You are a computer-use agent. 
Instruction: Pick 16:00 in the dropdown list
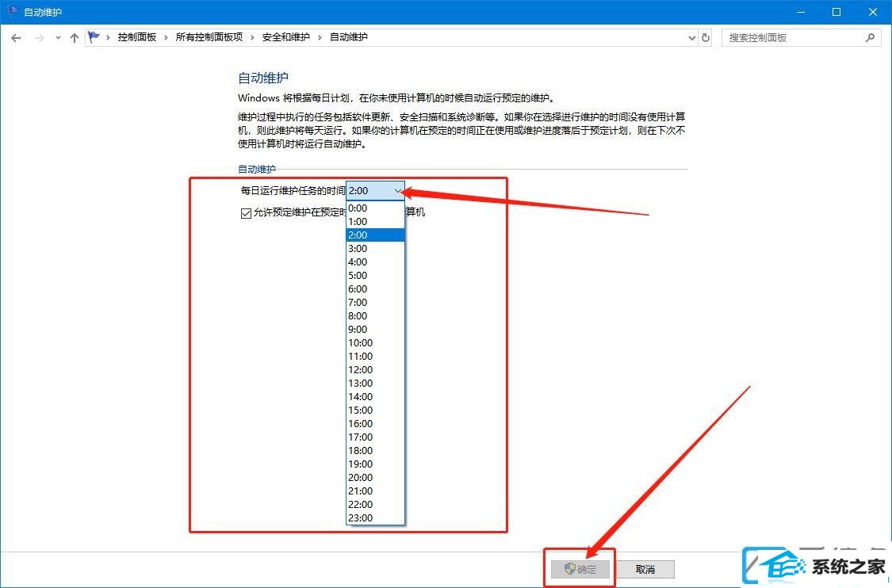(376, 424)
